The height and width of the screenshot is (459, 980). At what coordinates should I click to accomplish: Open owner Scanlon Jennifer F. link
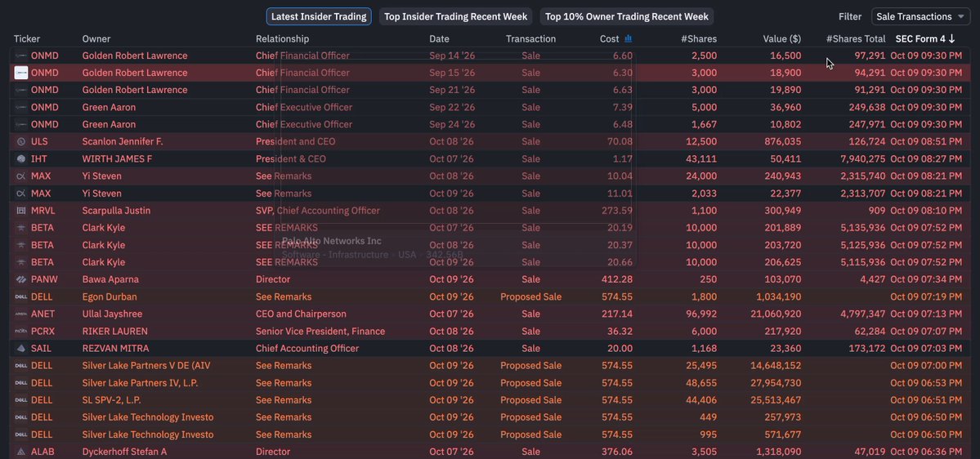[x=123, y=142]
